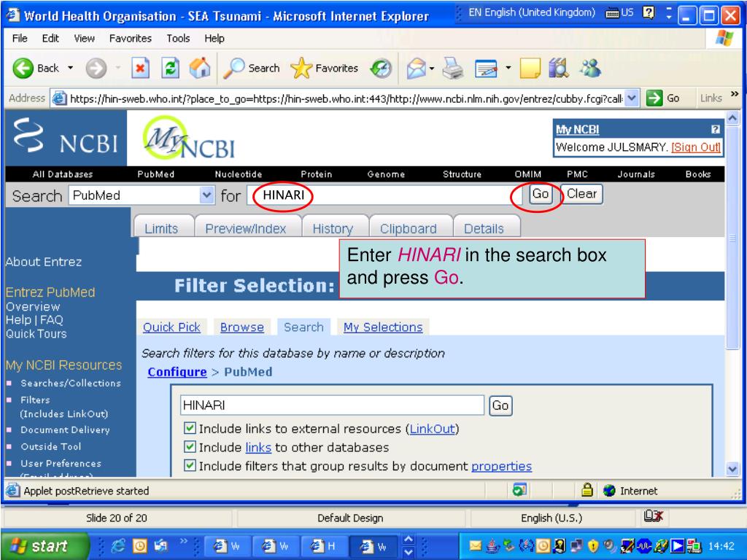
Task: Open the PubMed database dropdown
Action: 206,195
